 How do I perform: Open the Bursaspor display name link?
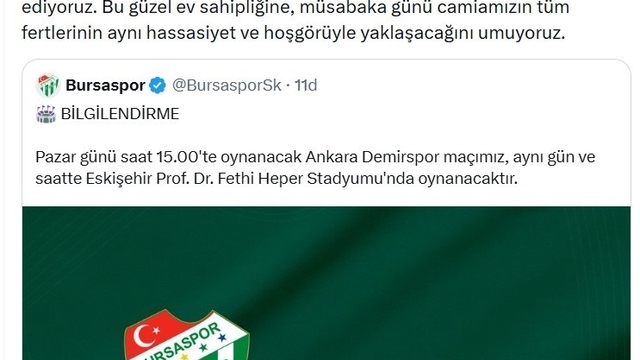tap(105, 85)
